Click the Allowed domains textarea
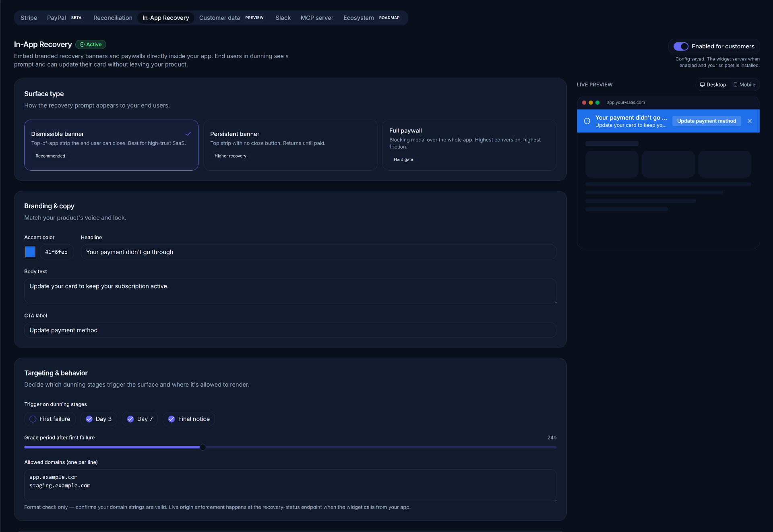Image resolution: width=773 pixels, height=532 pixels. coord(290,485)
